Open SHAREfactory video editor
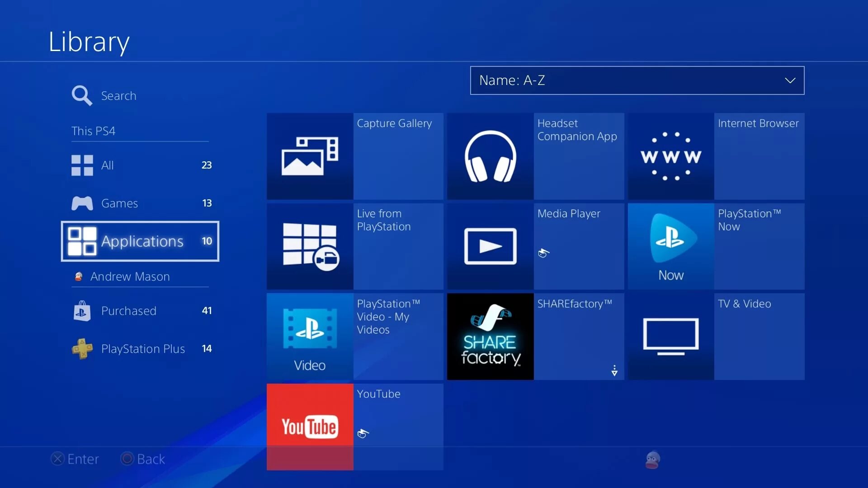This screenshot has width=868, height=488. [x=490, y=337]
